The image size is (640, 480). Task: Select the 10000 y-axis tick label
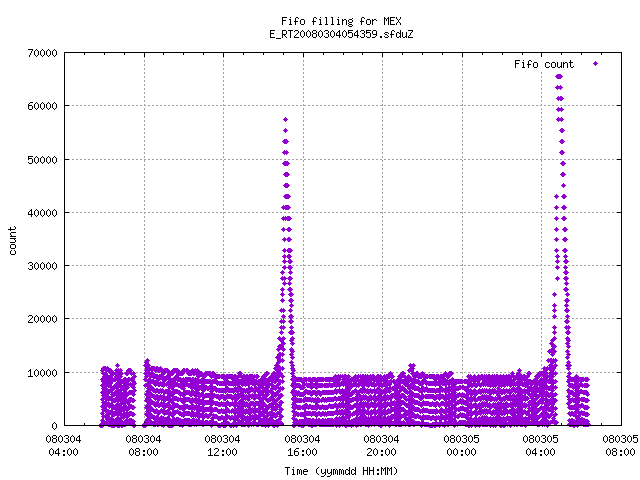42,373
